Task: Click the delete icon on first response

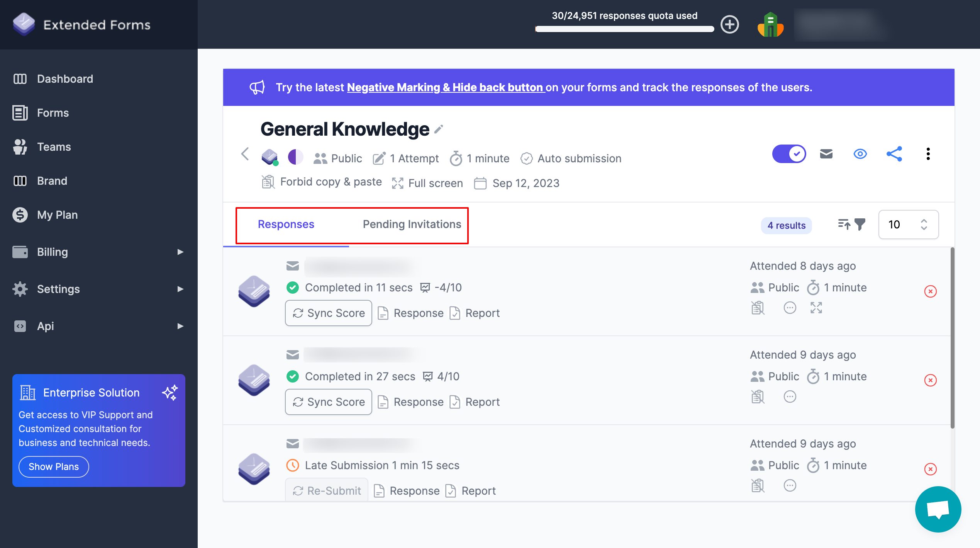Action: point(930,291)
